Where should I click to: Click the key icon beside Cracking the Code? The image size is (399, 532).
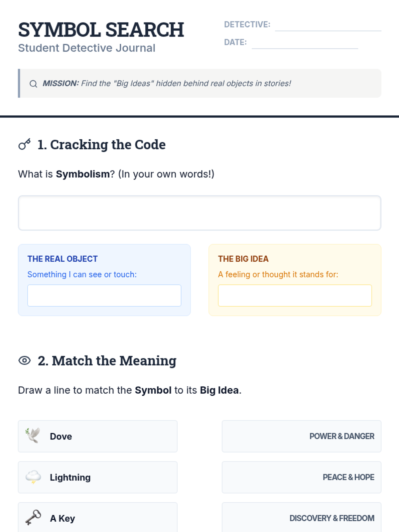click(x=25, y=144)
